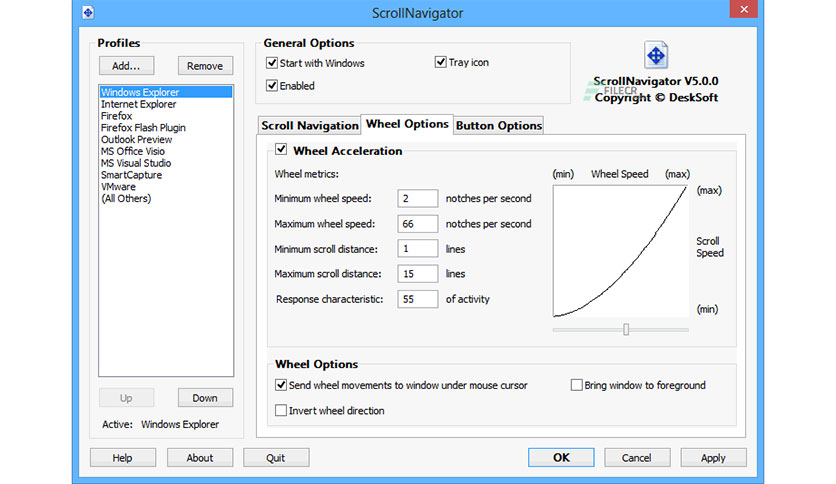Image resolution: width=836 pixels, height=484 pixels.
Task: Remove the selected profile
Action: 205,66
